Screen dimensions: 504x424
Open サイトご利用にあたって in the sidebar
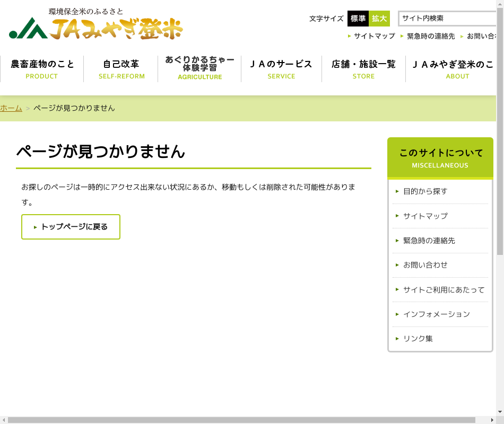pos(444,290)
